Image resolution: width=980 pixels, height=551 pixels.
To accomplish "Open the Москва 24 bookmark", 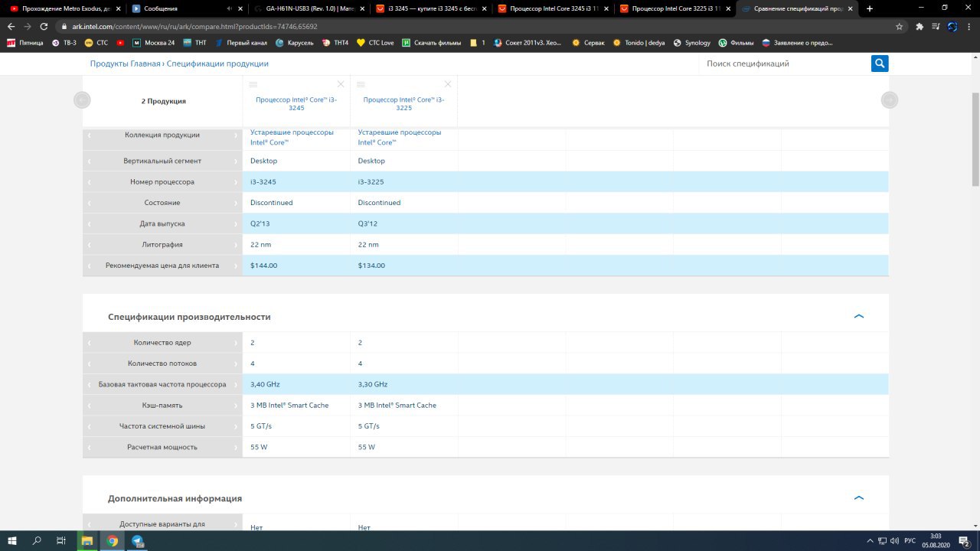I will 154,43.
